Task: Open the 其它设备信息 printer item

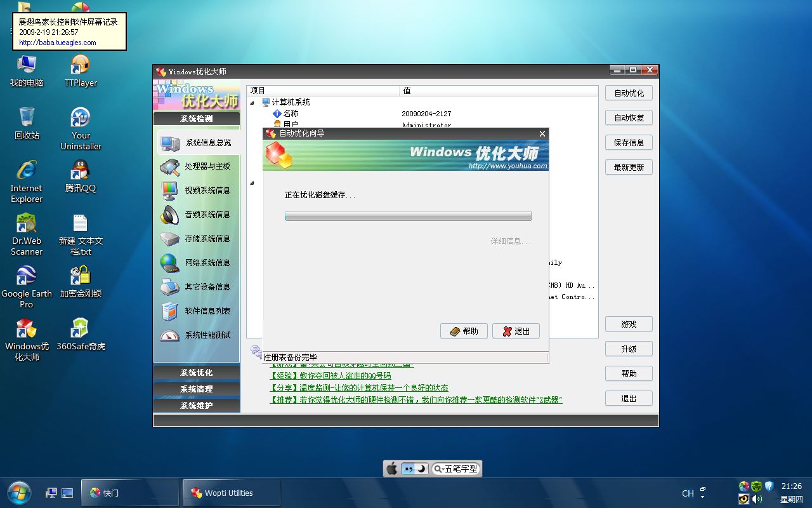Action: point(197,287)
